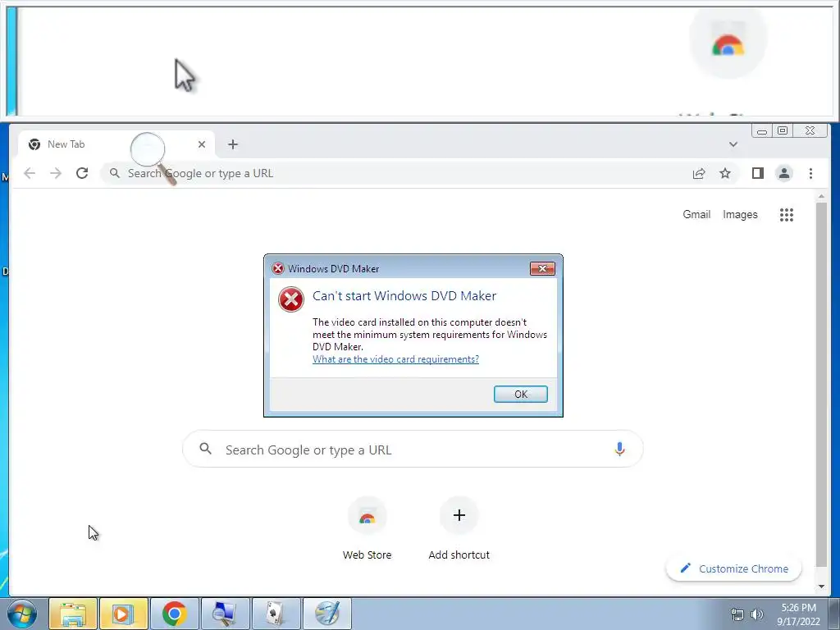This screenshot has width=840, height=630.
Task: Open the video card requirements link
Action: pyautogui.click(x=395, y=359)
